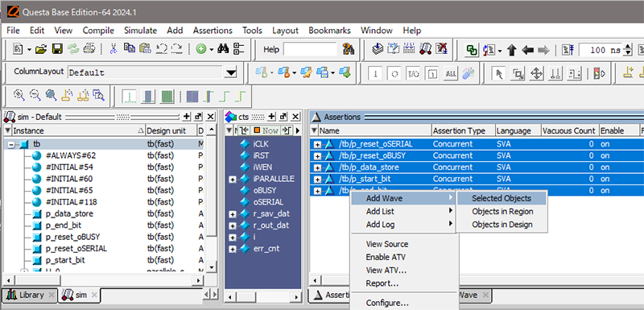This screenshot has width=644, height=310.
Task: Select Report... in context menu
Action: (382, 283)
